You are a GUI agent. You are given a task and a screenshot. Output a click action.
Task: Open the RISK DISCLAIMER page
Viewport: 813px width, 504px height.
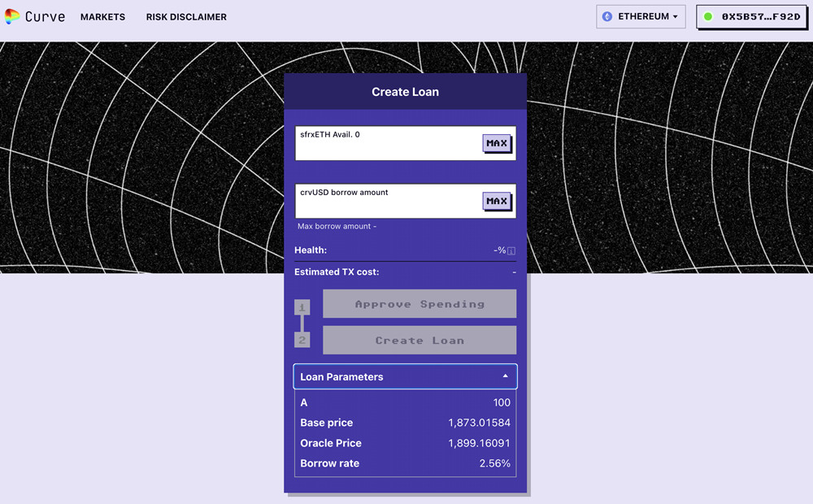(x=186, y=16)
